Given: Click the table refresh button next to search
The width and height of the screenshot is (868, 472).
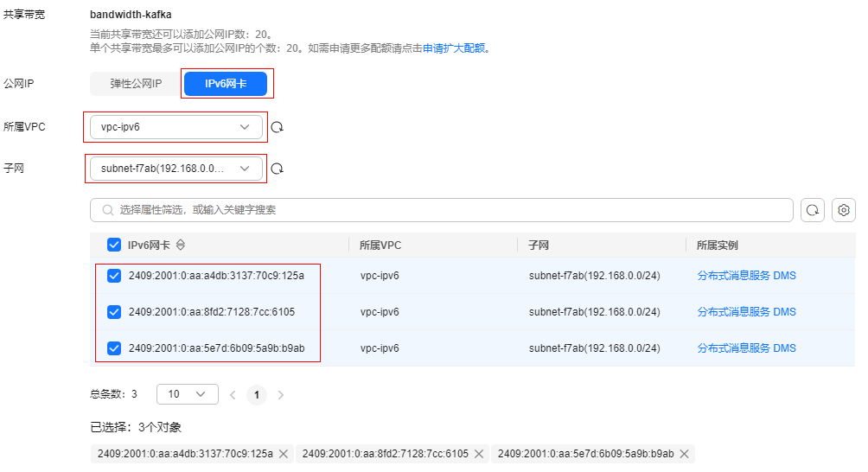Looking at the screenshot, I should 813,210.
